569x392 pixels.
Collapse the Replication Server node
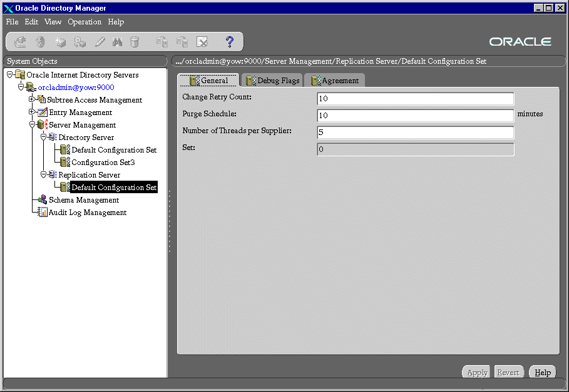point(43,174)
